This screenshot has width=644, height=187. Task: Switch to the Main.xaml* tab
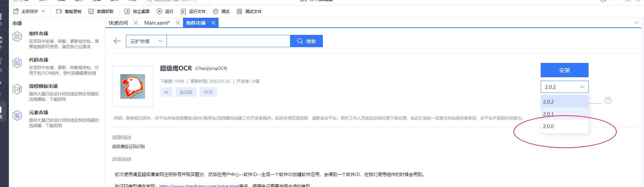(157, 23)
